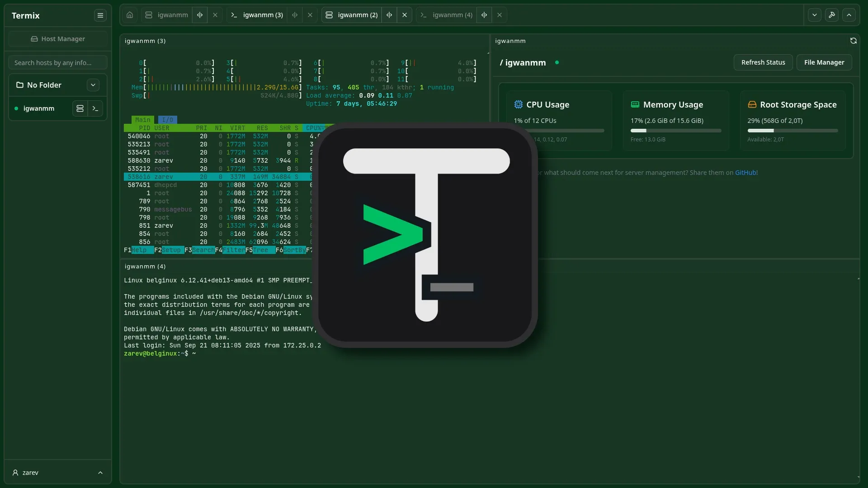The height and width of the screenshot is (488, 868).
Task: Open the File Manager button
Action: [x=824, y=62]
